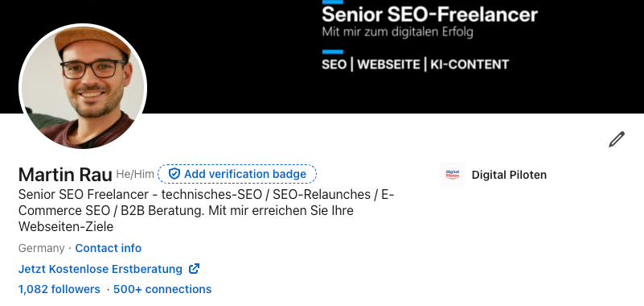Click the Digital Piloten company name
644x306 pixels.
point(509,175)
